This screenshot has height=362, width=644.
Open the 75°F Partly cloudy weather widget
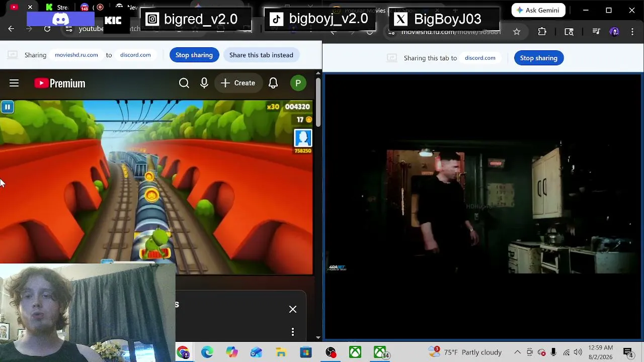pos(464,352)
